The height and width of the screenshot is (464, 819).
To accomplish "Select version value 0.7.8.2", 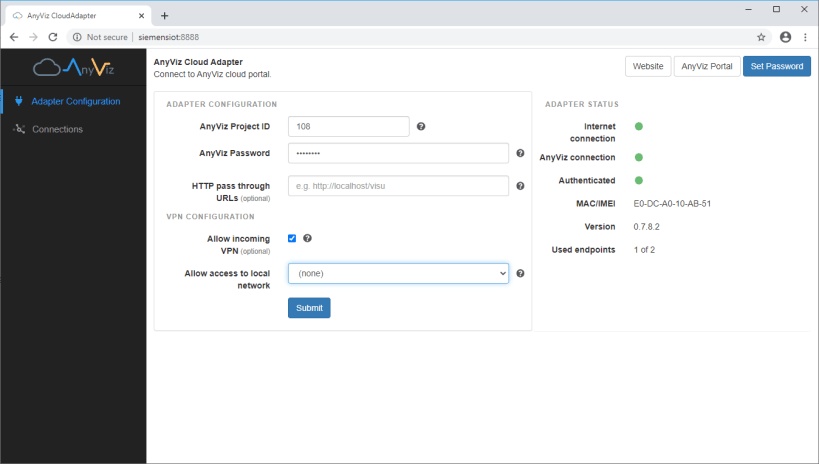I will coord(647,227).
